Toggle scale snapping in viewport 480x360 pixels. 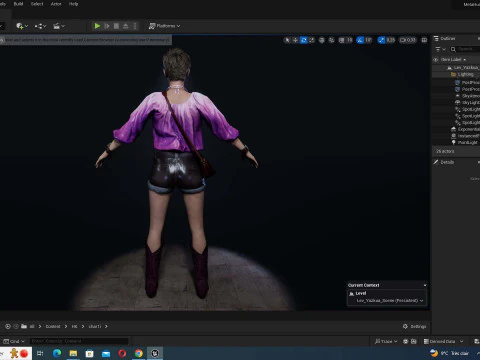click(x=381, y=40)
